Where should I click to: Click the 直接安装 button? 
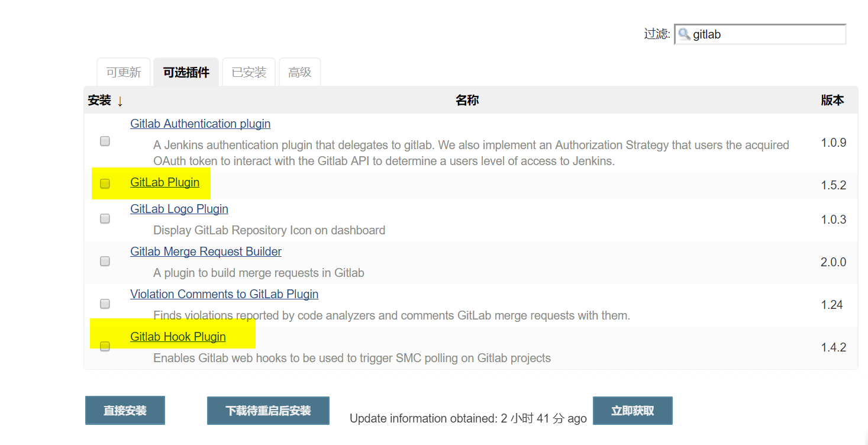pyautogui.click(x=125, y=411)
